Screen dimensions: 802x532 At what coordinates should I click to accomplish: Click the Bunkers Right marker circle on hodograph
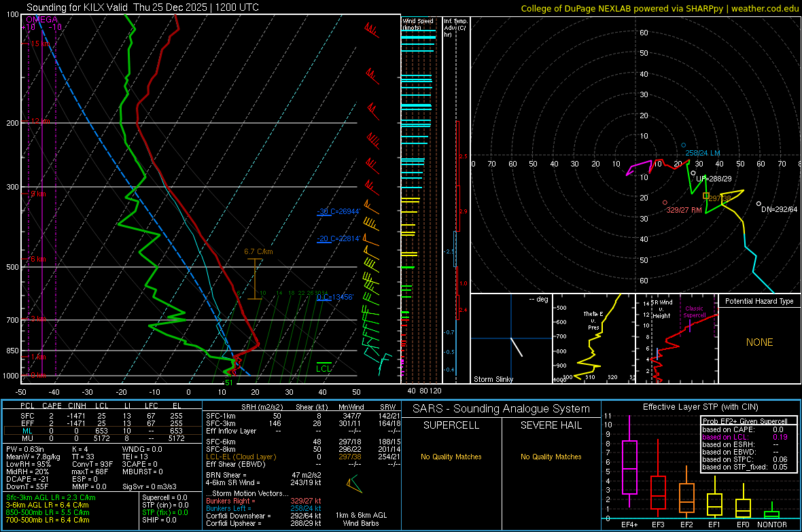tap(665, 202)
